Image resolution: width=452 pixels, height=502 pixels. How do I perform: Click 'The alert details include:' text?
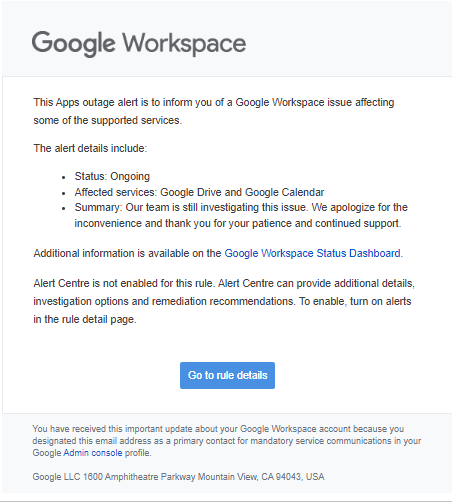pyautogui.click(x=90, y=148)
